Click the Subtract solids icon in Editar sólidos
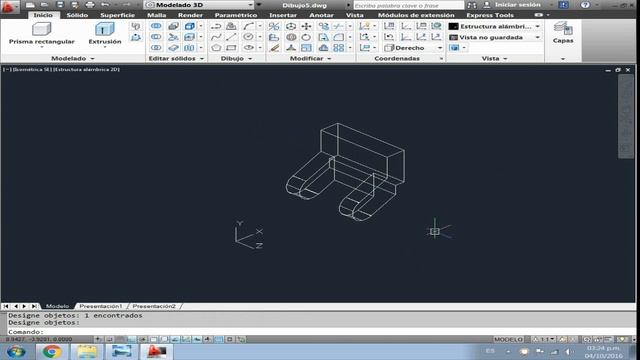640x360 pixels. [156, 37]
